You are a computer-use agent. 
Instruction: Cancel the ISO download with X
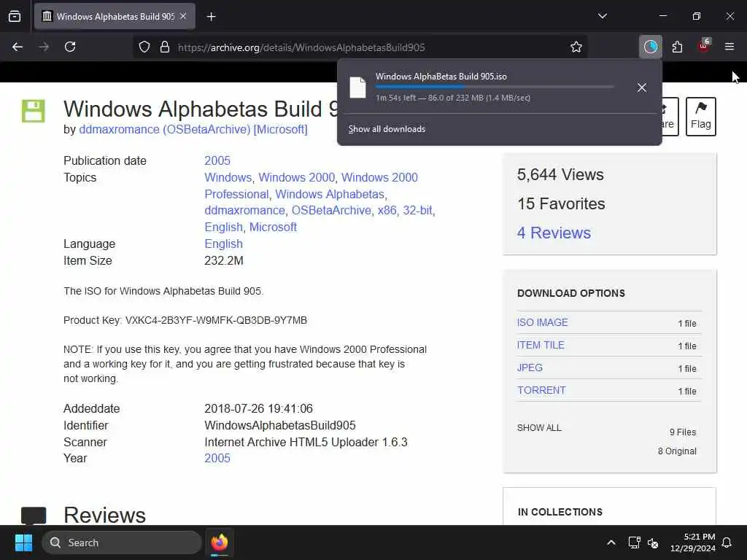pyautogui.click(x=642, y=87)
